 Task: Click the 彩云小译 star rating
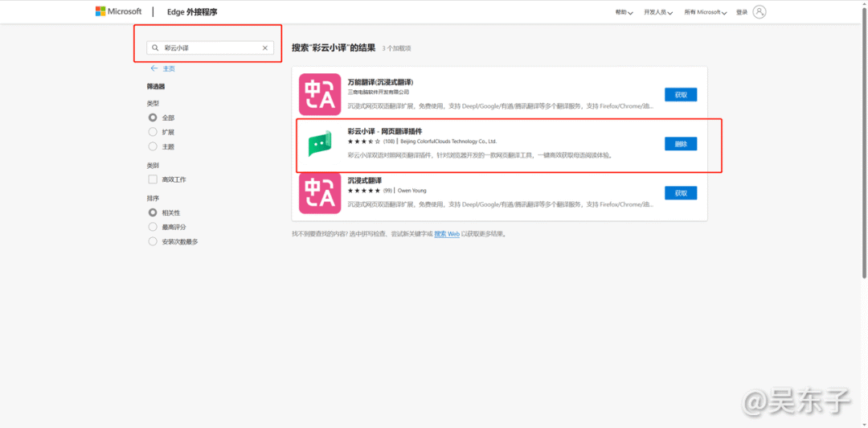tap(364, 142)
